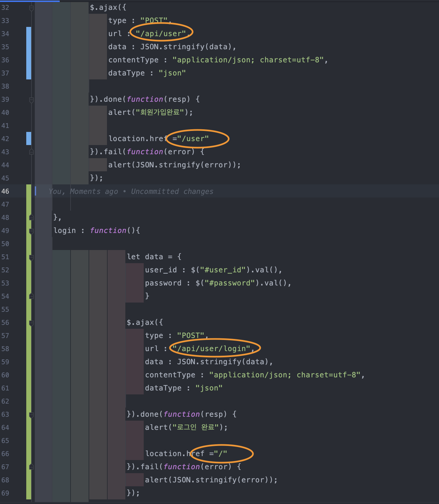Collapse the let data block at line 51
The image size is (439, 504).
(31, 258)
